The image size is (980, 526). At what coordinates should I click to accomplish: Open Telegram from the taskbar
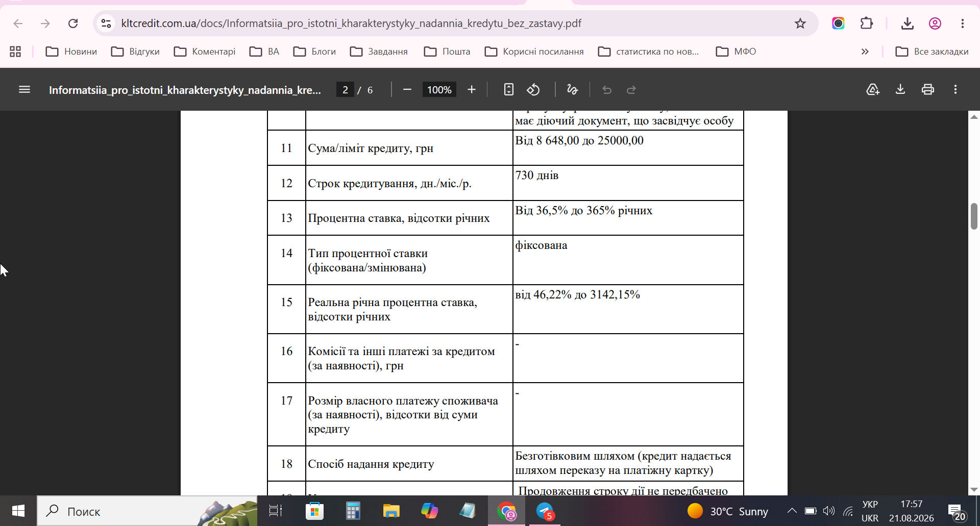(545, 511)
